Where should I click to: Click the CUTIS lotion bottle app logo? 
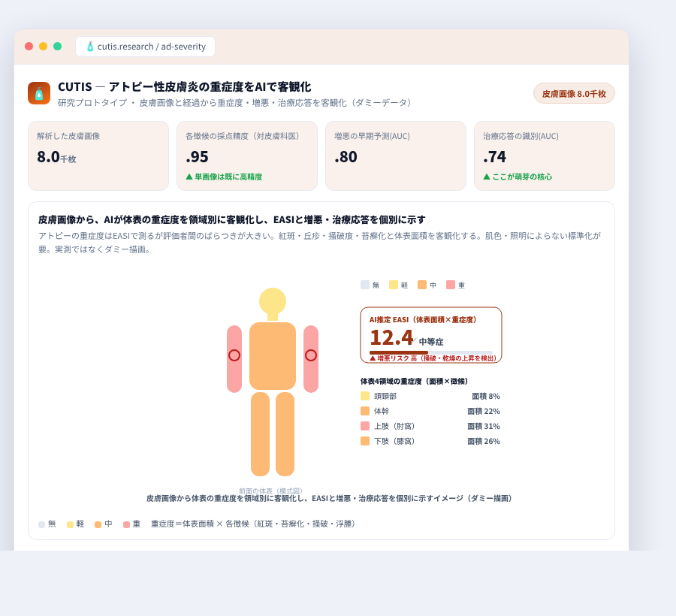[39, 93]
